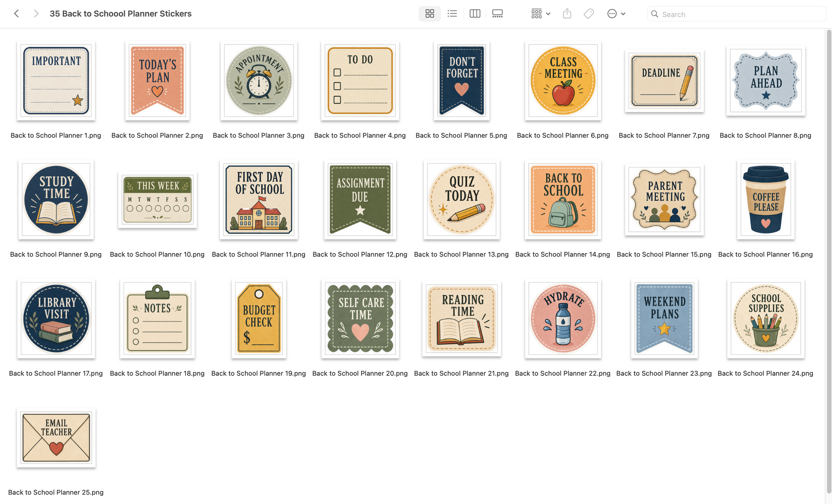Switch to list view

(452, 14)
